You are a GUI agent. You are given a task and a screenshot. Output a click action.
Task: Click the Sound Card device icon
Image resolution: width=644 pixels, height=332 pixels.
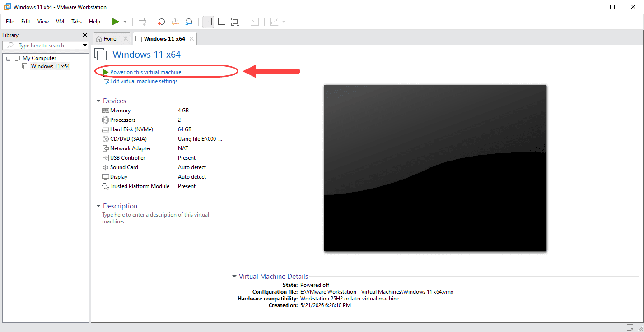click(x=106, y=167)
